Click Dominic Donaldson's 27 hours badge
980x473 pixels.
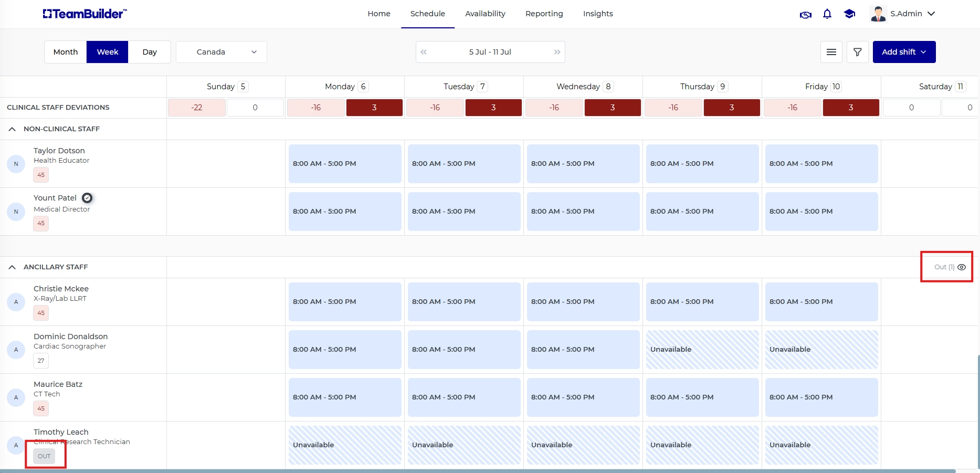(41, 361)
